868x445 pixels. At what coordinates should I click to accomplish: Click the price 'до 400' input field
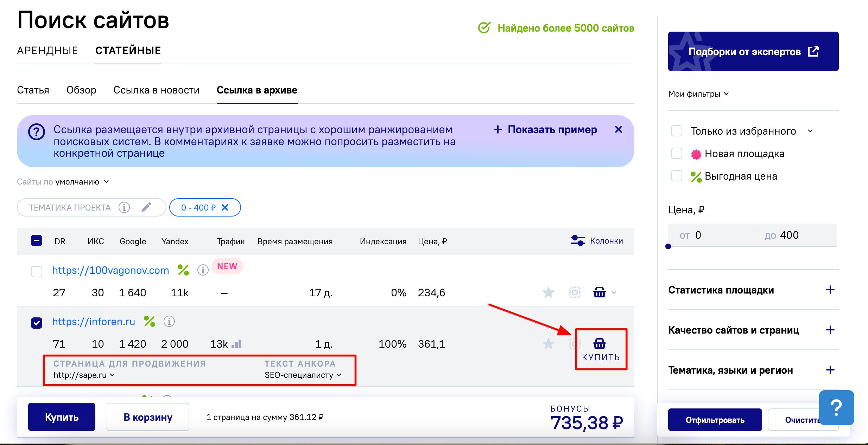pos(795,235)
